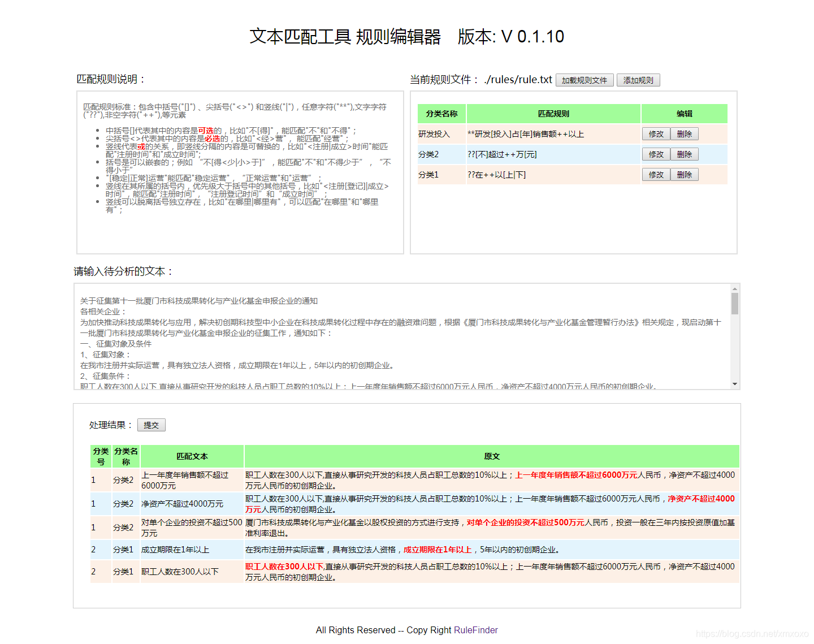Select the rule text ??[不]超过++万[元]
The height and width of the screenshot is (644, 814).
click(x=502, y=154)
